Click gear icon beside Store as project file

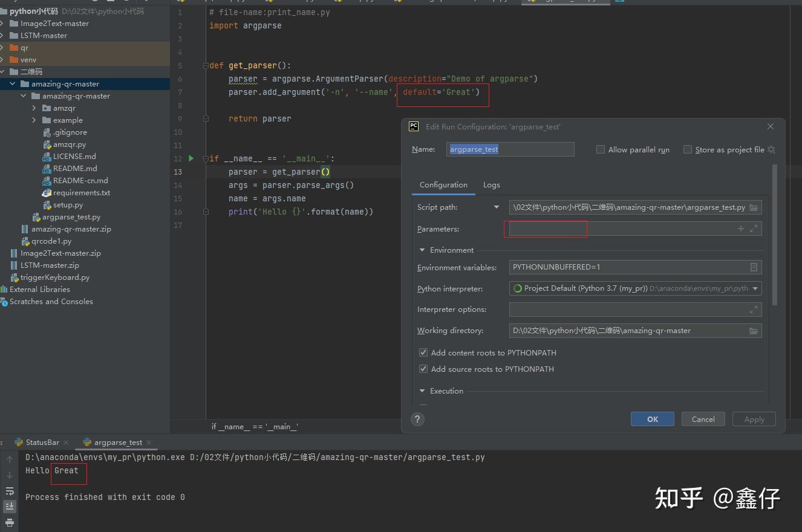click(772, 149)
